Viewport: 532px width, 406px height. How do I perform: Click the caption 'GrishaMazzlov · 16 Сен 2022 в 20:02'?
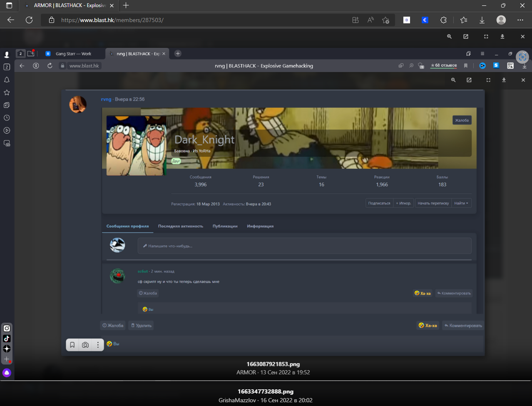tap(266, 401)
